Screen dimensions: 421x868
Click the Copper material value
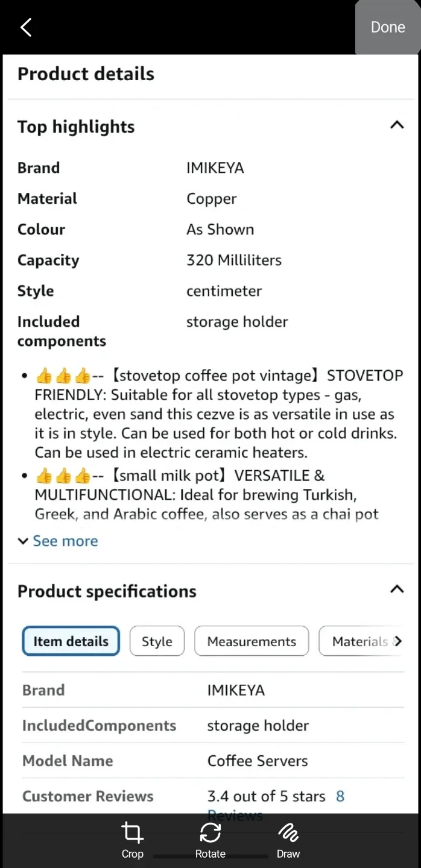(x=211, y=198)
